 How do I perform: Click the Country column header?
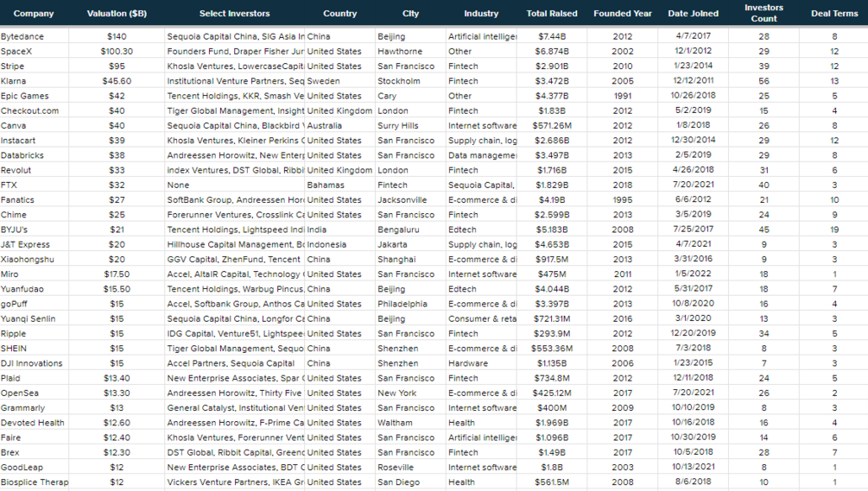[x=340, y=13]
